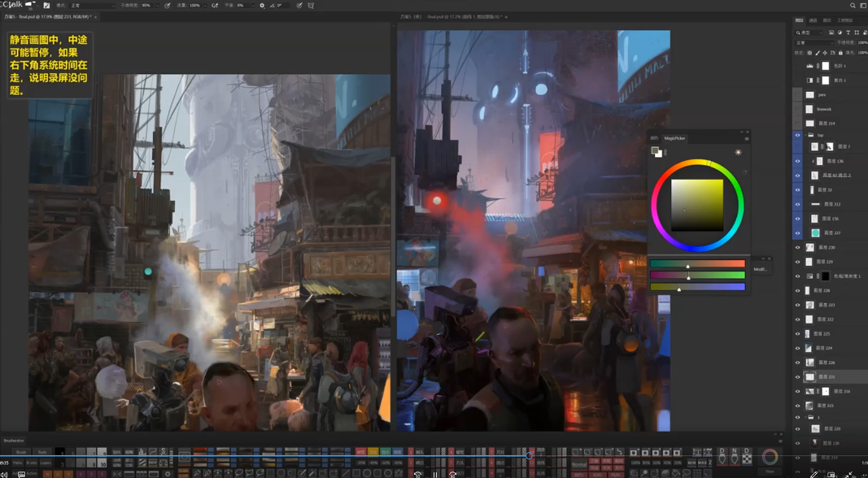Open the flow 100% dropdown arrow
This screenshot has height=478, width=868.
coord(205,6)
